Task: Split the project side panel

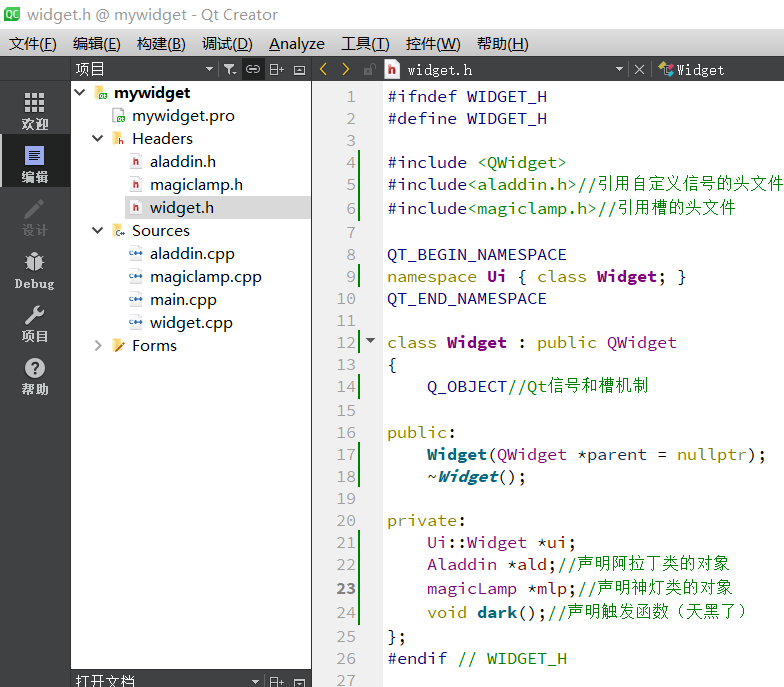Action: (276, 70)
